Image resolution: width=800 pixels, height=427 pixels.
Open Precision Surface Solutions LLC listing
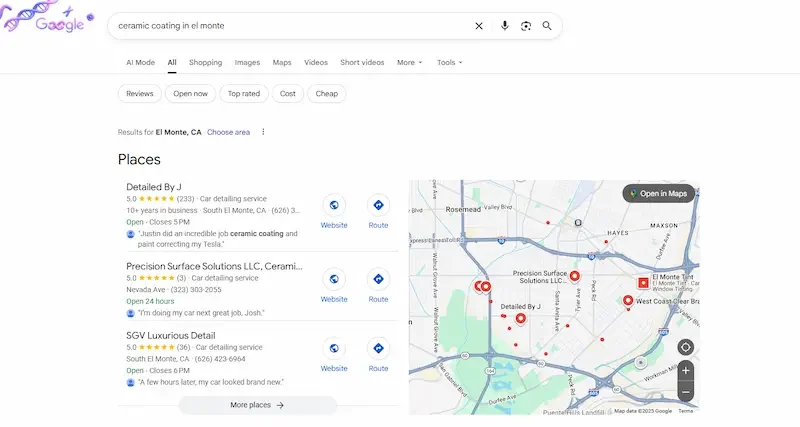click(x=214, y=266)
